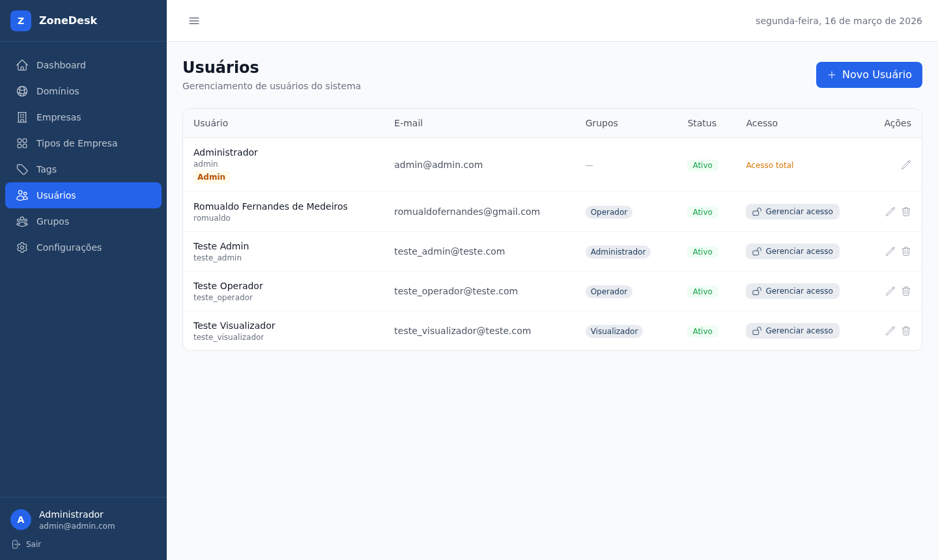Edit the Administrador user with pencil icon
This screenshot has width=938, height=560.
click(906, 165)
